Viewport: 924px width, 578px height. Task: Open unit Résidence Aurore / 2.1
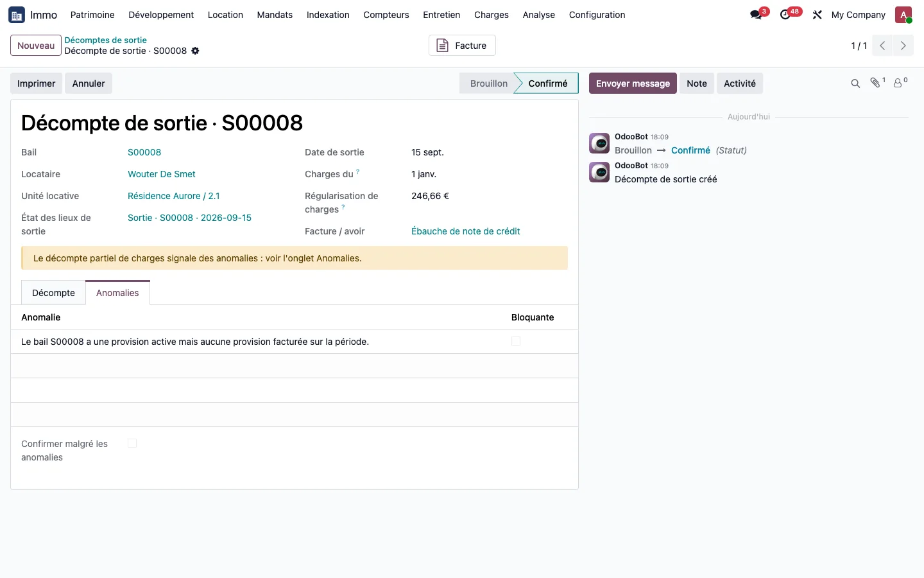[x=174, y=196]
